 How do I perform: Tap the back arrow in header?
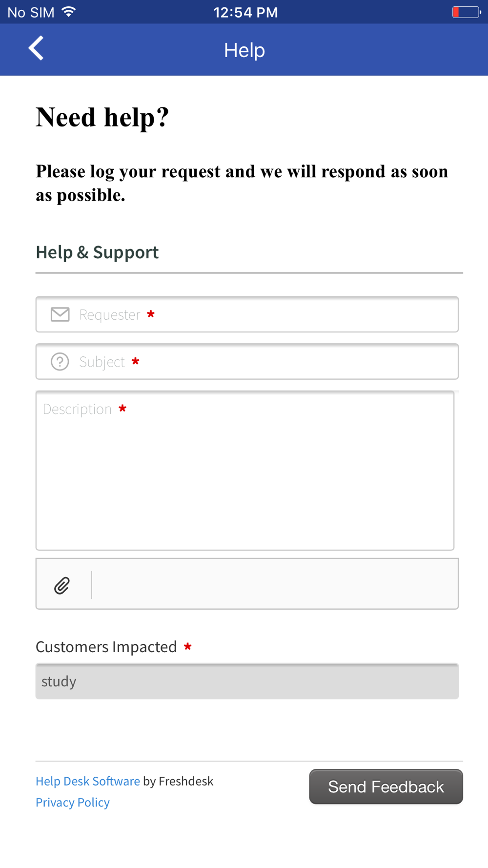coord(36,48)
